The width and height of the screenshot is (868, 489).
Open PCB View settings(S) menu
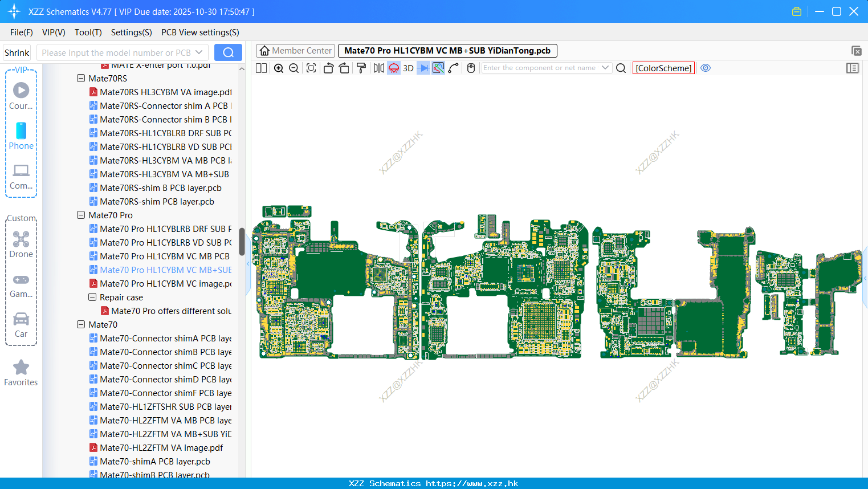click(x=200, y=32)
